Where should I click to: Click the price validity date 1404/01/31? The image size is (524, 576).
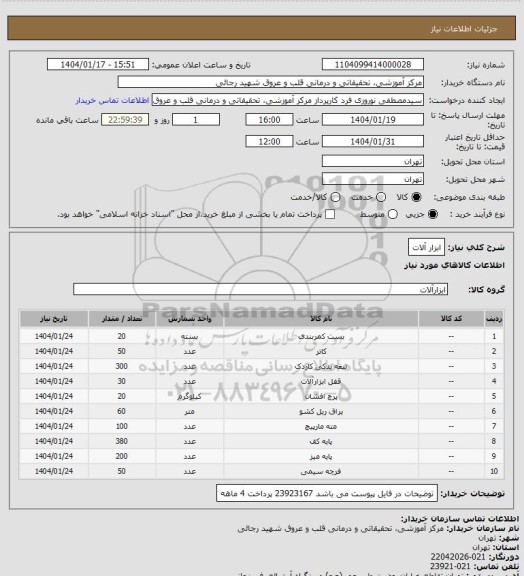pos(373,141)
